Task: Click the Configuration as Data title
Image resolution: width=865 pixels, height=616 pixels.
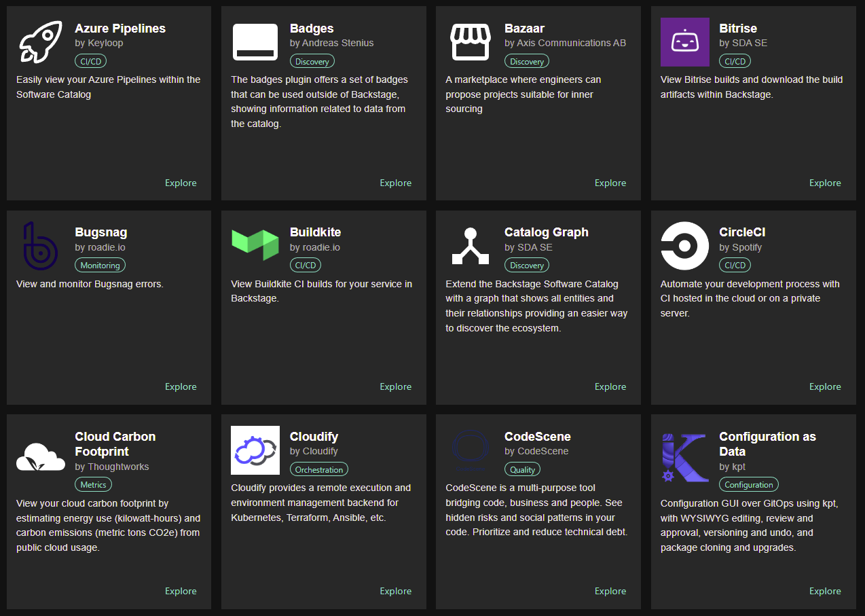Action: point(767,444)
